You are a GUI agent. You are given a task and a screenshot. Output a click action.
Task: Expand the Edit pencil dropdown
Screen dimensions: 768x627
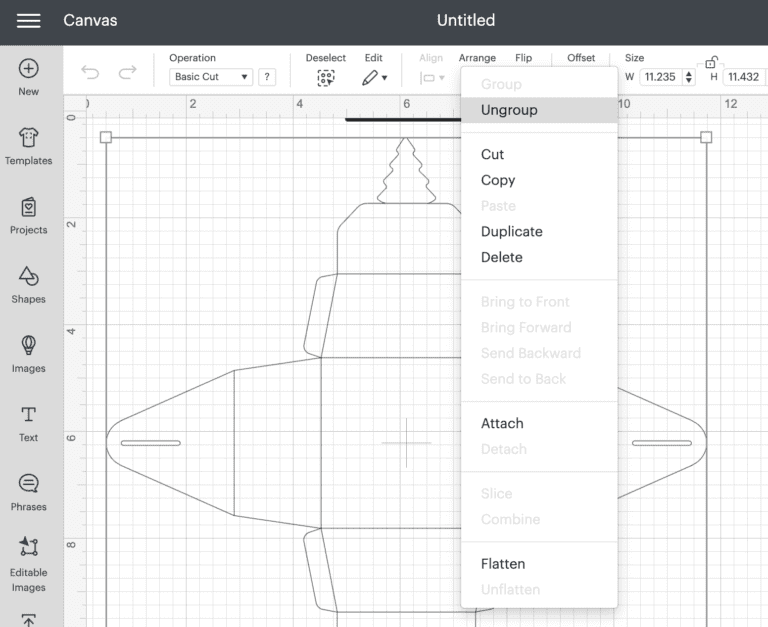[x=375, y=77]
